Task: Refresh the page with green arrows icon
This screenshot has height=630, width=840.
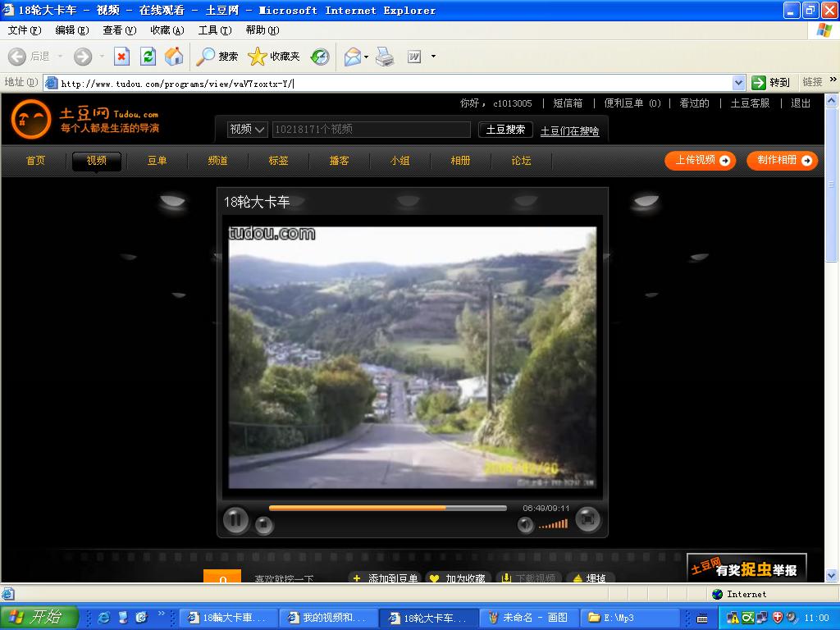Action: (148, 57)
